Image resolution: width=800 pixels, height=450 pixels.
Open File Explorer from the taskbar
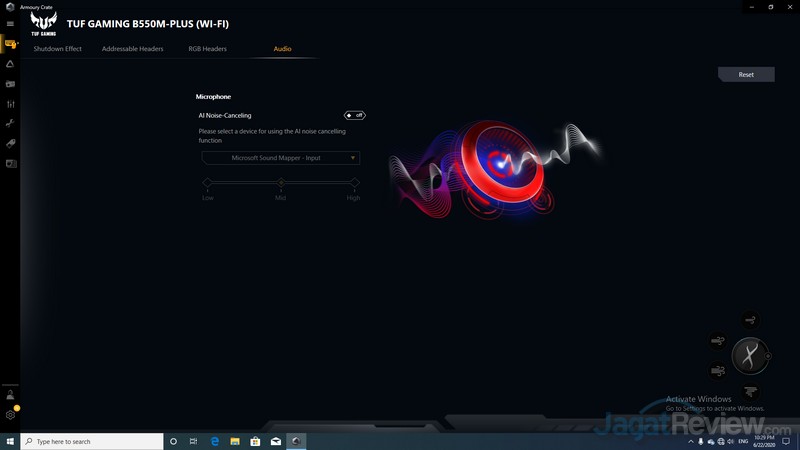click(x=235, y=441)
